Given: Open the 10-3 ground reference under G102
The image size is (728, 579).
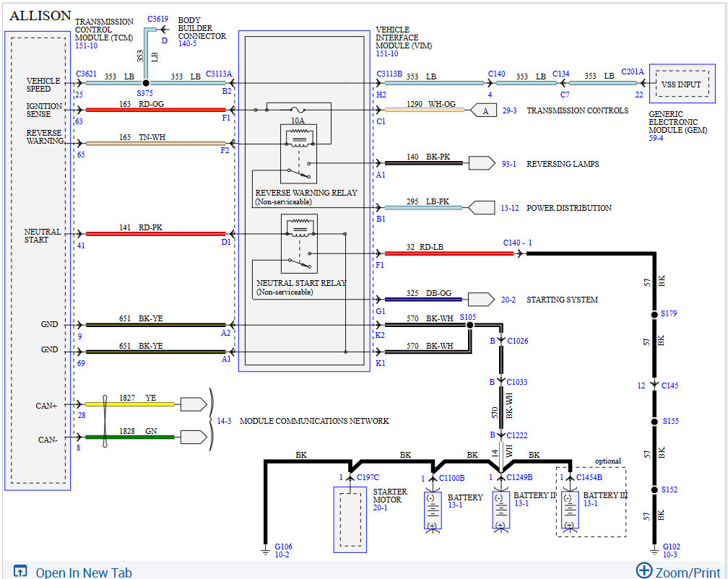Looking at the screenshot, I should [x=669, y=554].
